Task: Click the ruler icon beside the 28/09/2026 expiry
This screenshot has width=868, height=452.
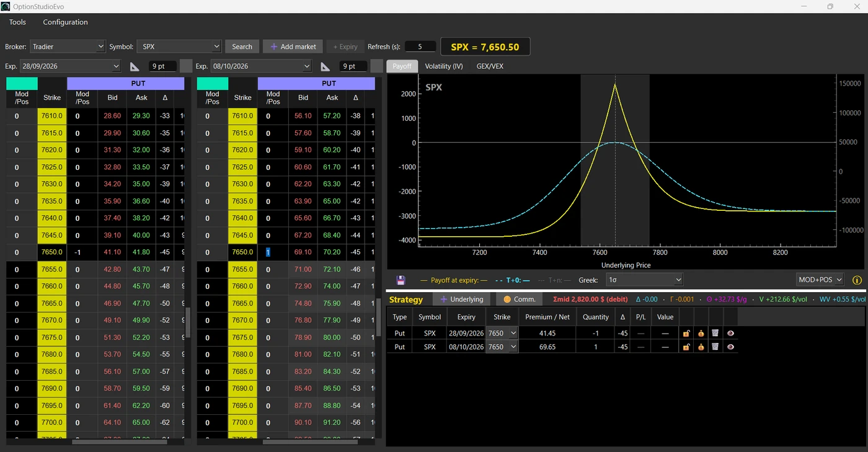Action: click(x=135, y=66)
